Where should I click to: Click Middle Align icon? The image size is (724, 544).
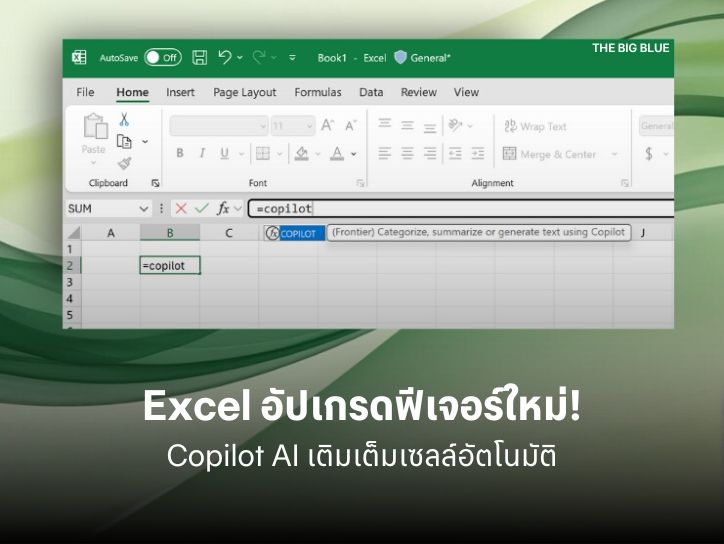tap(407, 125)
